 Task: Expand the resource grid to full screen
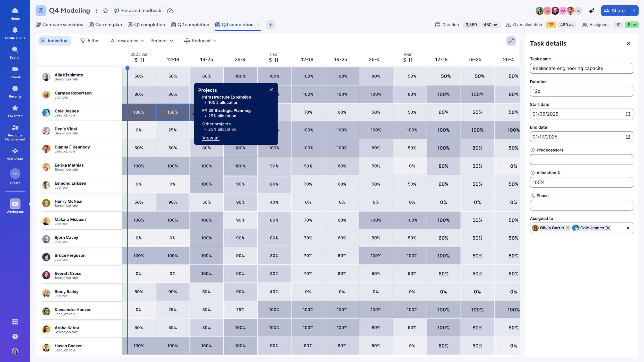[x=511, y=41]
